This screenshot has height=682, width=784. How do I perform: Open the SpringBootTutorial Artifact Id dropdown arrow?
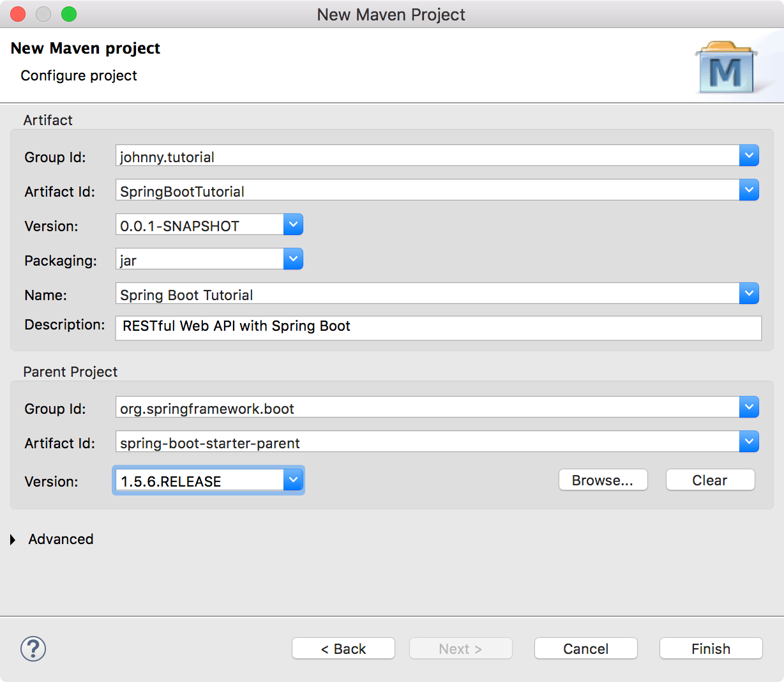[x=749, y=190]
